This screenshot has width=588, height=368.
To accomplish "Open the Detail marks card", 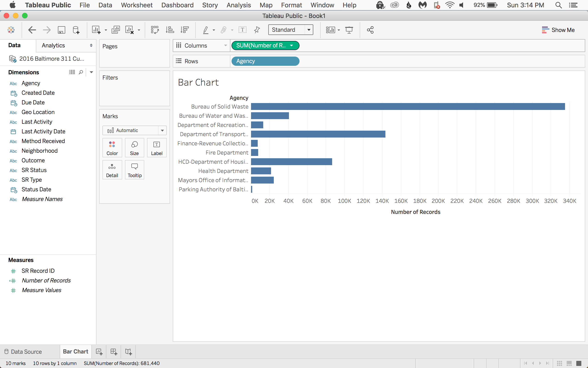I will [x=112, y=170].
